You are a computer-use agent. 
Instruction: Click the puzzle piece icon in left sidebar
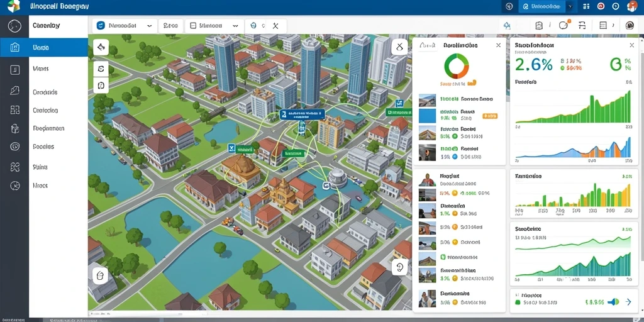15,167
